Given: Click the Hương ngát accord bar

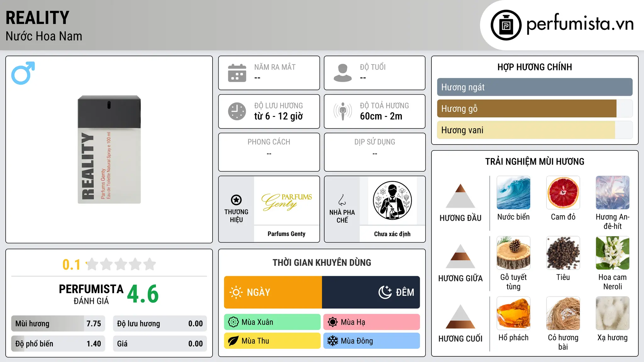Looking at the screenshot, I should coord(535,87).
